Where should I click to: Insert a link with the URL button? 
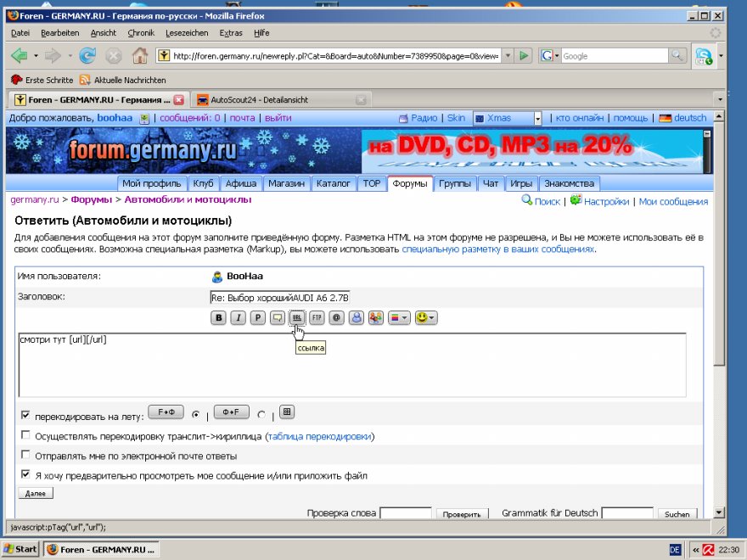point(297,317)
